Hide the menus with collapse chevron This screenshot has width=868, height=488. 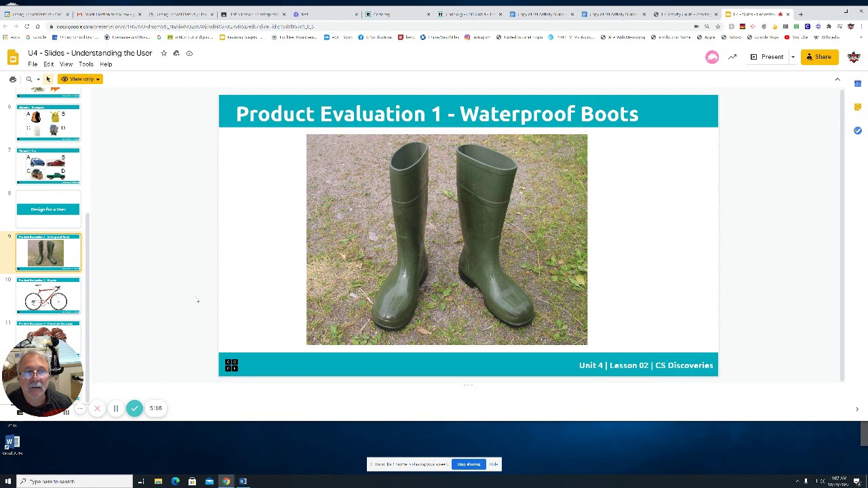[837, 79]
